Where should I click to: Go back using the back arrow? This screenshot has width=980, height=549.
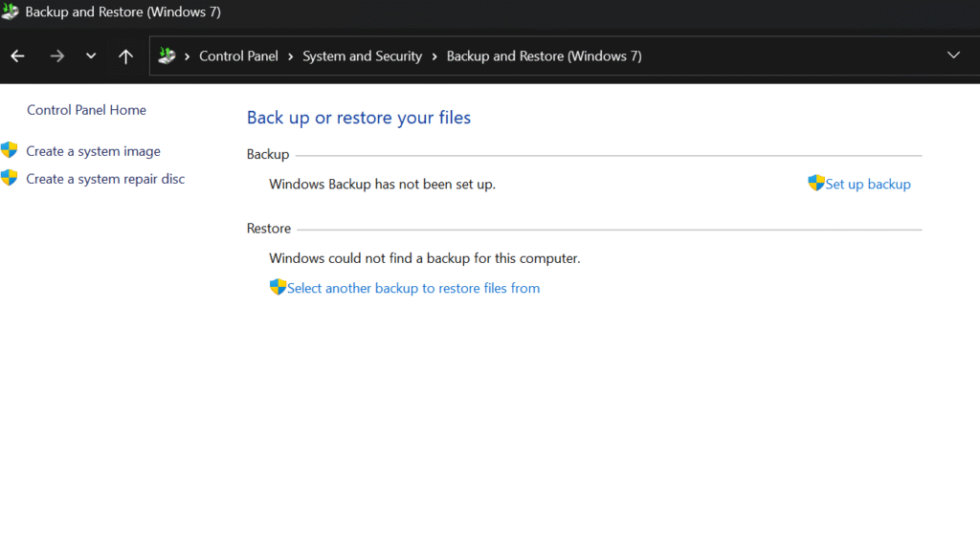pyautogui.click(x=17, y=56)
